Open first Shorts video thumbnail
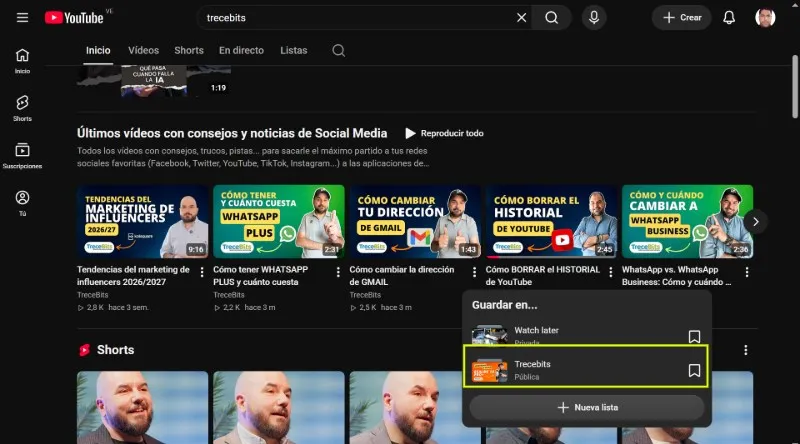The width and height of the screenshot is (800, 444). (x=142, y=407)
